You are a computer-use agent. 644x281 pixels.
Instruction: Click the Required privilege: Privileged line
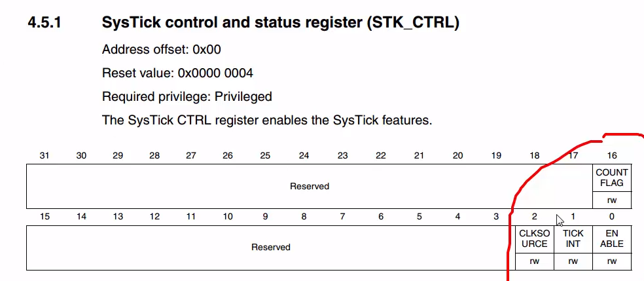(187, 96)
